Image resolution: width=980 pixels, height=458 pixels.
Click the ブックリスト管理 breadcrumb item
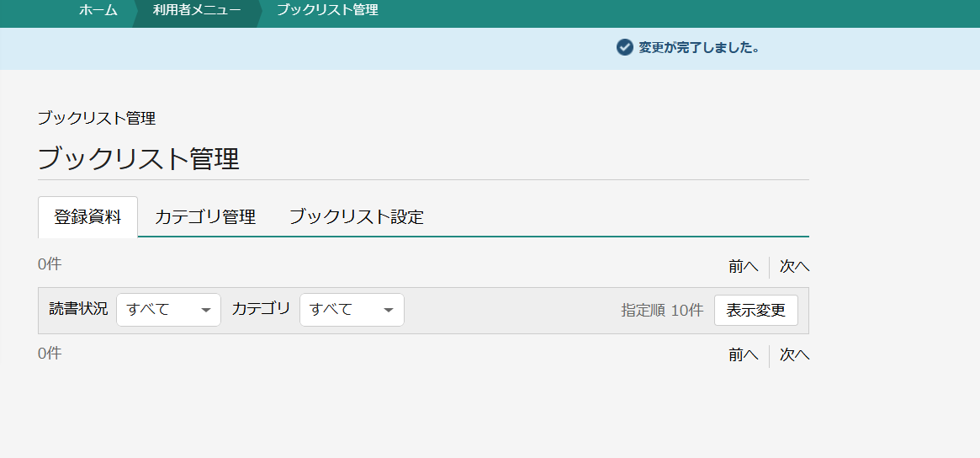tap(327, 10)
